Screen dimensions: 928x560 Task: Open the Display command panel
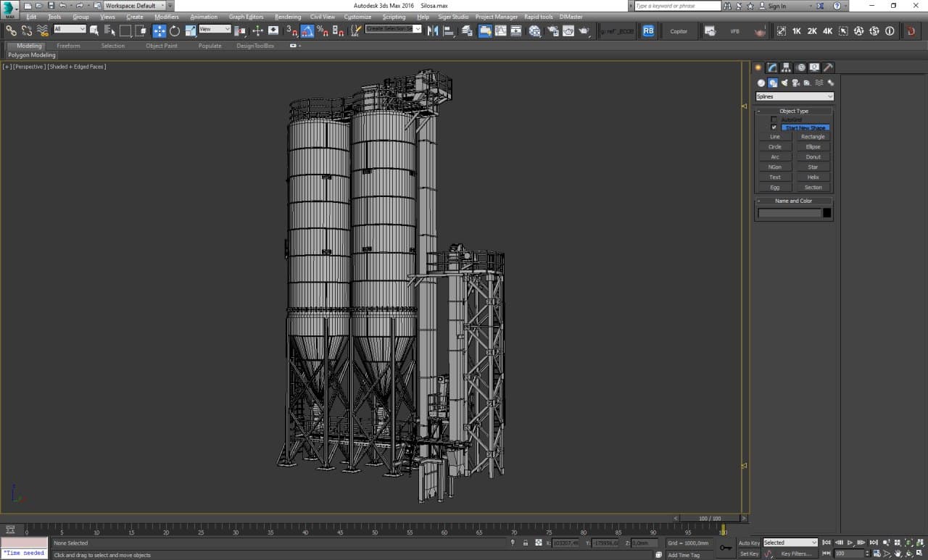pos(814,67)
